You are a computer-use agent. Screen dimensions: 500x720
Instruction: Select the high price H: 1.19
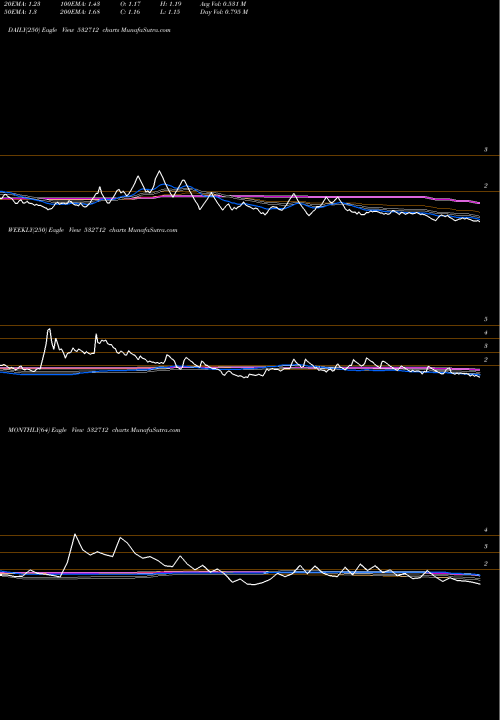click(x=170, y=4)
